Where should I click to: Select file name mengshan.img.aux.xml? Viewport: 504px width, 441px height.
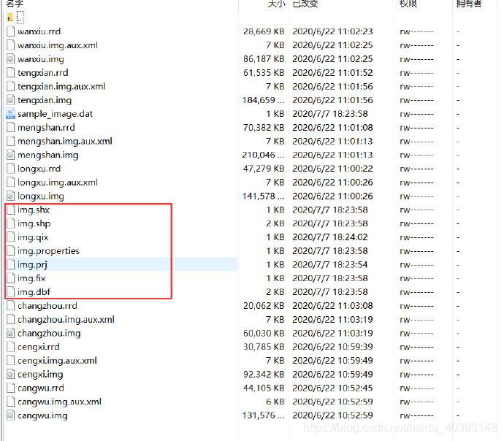tap(65, 142)
